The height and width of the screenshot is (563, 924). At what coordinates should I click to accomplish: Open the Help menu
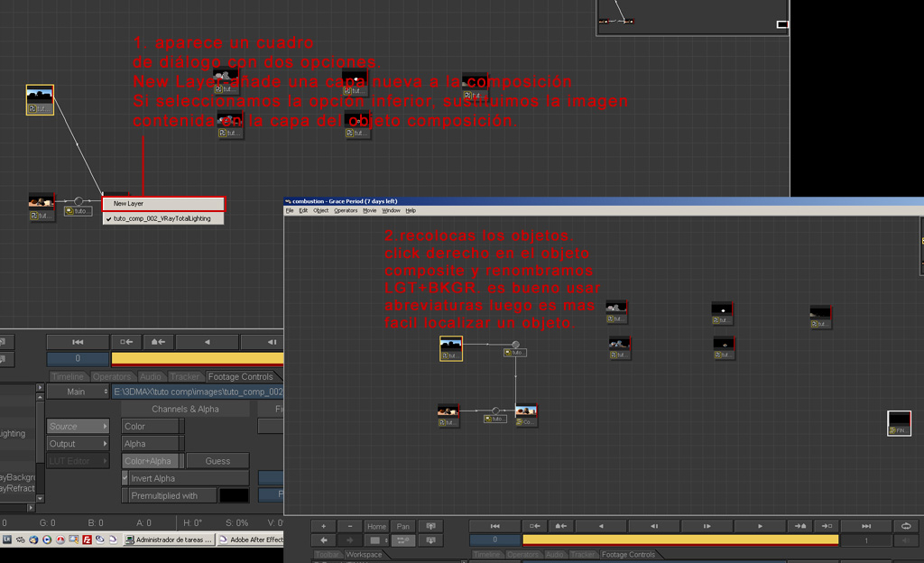(411, 210)
